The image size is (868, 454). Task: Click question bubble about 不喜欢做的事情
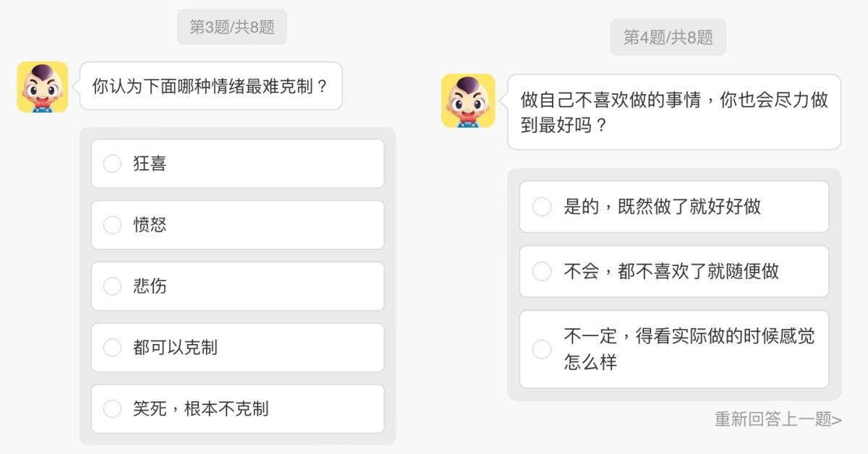673,112
